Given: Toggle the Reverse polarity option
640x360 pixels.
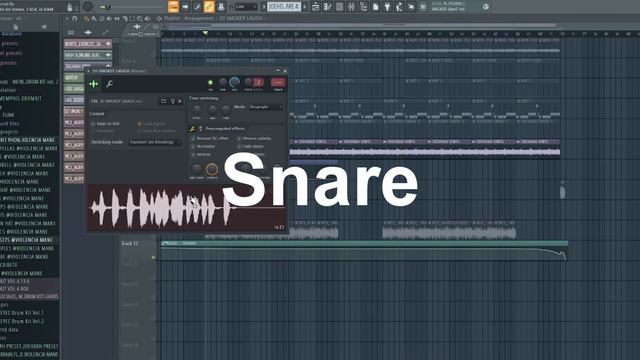Looking at the screenshot, I should [240, 138].
